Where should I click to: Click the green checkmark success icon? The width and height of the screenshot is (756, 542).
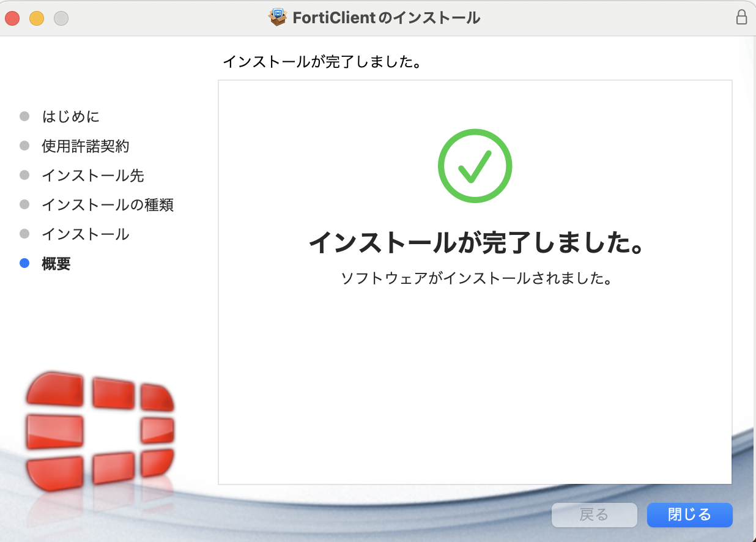tap(475, 165)
